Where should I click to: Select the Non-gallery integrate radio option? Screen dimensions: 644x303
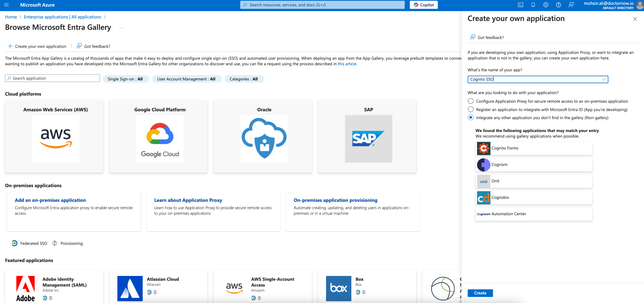pyautogui.click(x=470, y=118)
